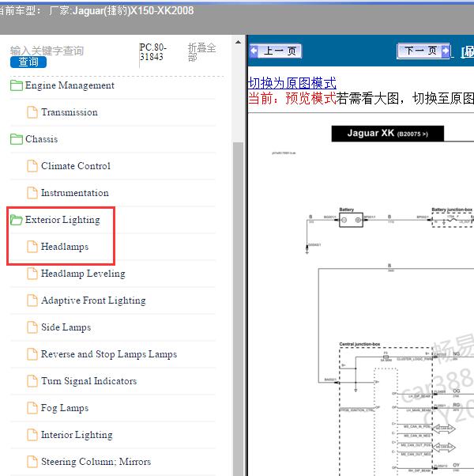Open the Climate Control diagram
The width and height of the screenshot is (474, 476).
76,166
